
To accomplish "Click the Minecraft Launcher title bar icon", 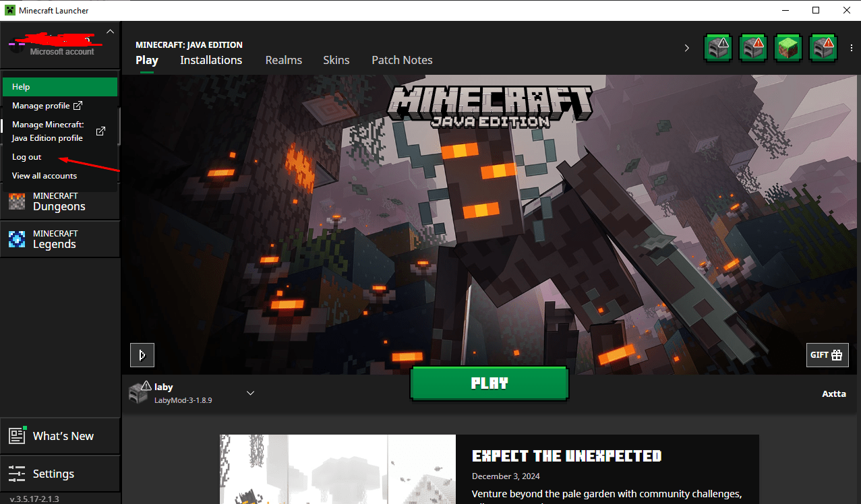I will click(9, 10).
